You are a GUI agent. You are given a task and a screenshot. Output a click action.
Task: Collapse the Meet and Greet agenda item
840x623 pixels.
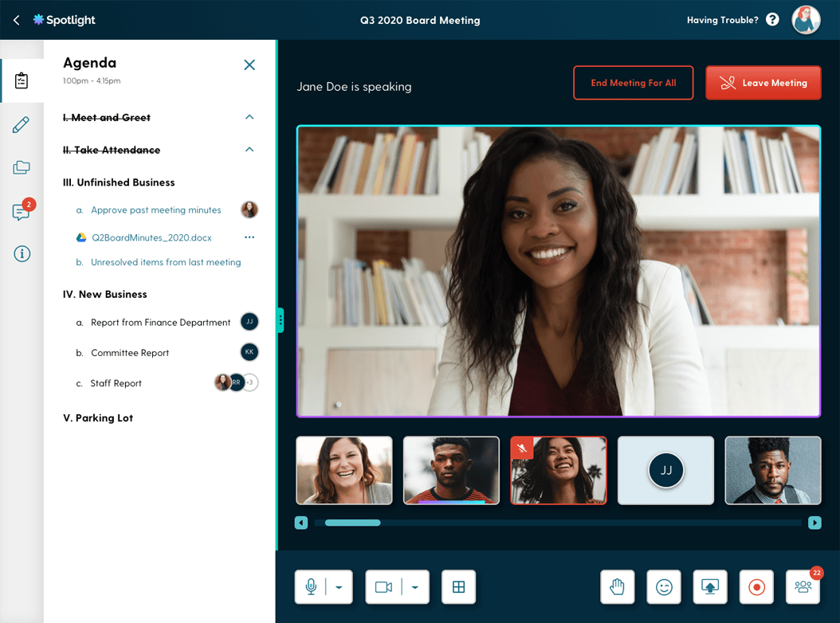click(x=249, y=116)
